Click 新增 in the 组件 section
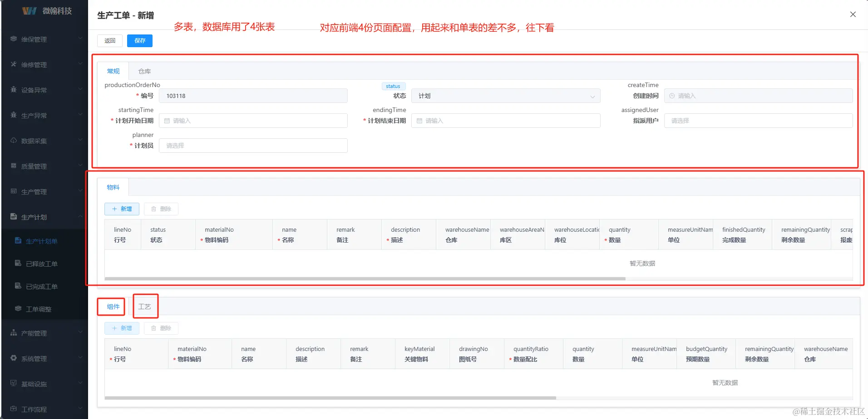Screen dimensions: 868x419 pyautogui.click(x=122, y=328)
